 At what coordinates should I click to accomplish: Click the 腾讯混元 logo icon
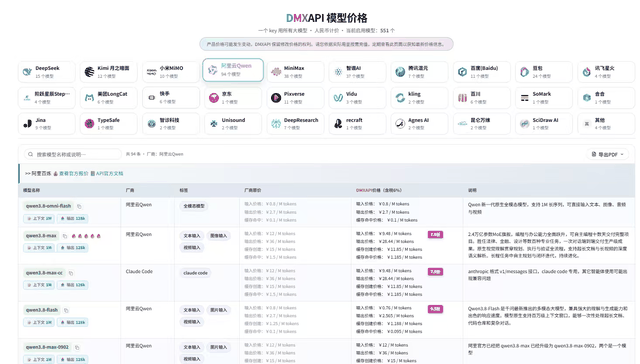pyautogui.click(x=400, y=72)
